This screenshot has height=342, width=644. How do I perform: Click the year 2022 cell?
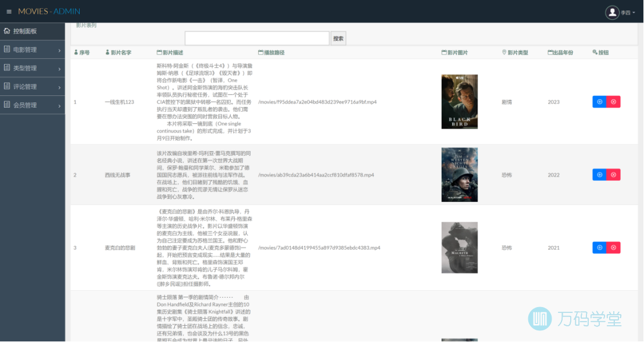[x=554, y=175]
